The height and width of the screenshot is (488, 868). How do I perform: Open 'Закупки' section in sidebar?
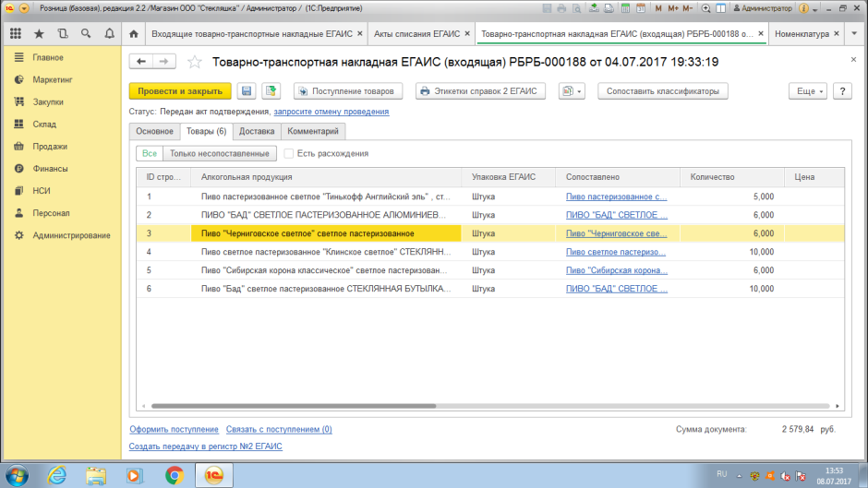[x=48, y=101]
